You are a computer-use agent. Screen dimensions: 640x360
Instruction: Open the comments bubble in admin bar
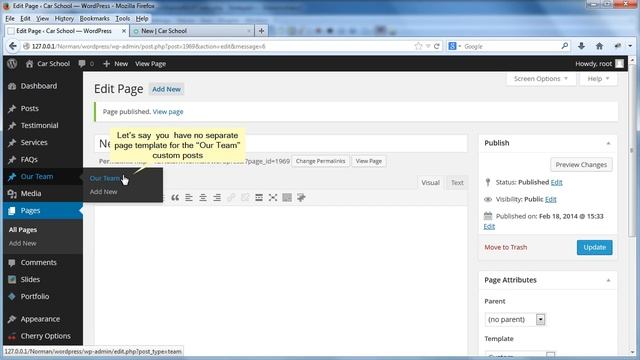point(86,64)
